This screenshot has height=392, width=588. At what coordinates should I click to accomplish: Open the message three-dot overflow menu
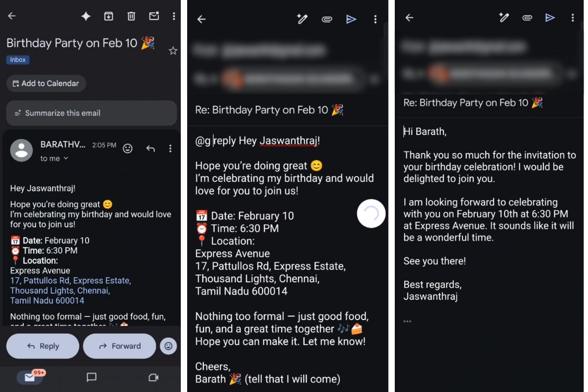[x=170, y=148]
